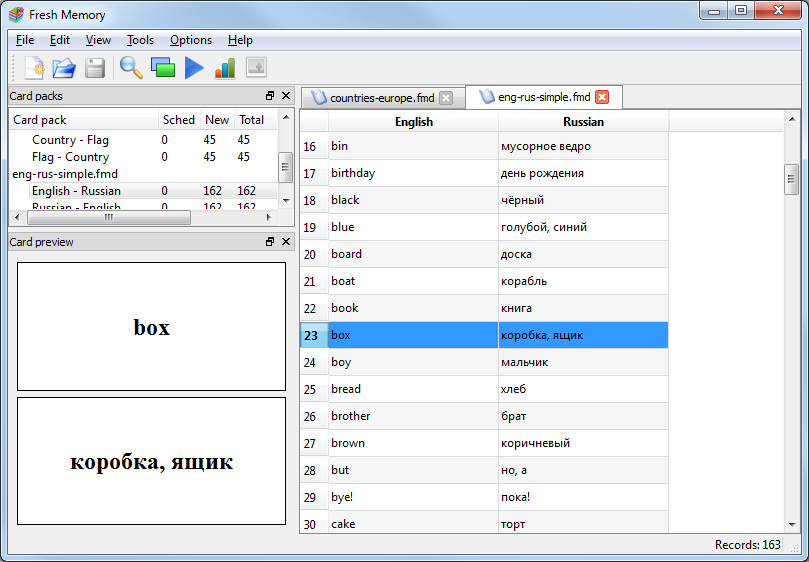Click the Sched column header
The height and width of the screenshot is (562, 809).
coord(179,120)
